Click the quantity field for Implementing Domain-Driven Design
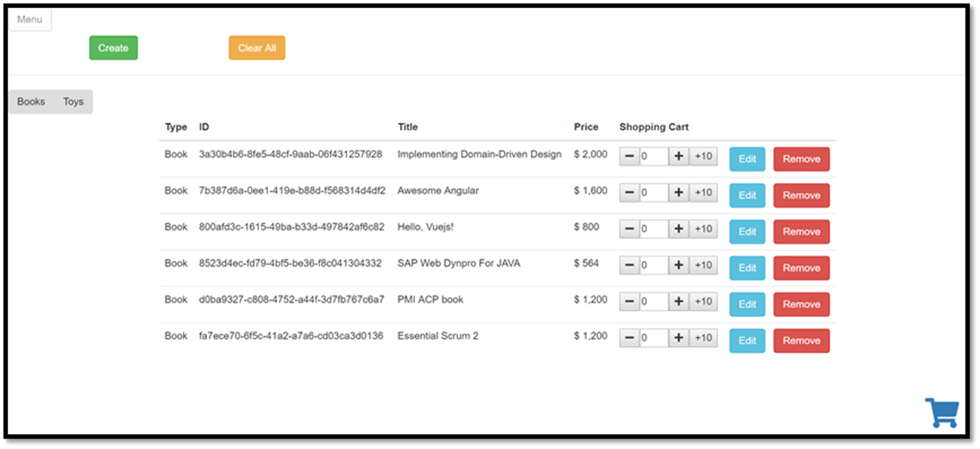The width and height of the screenshot is (980, 449). click(654, 156)
